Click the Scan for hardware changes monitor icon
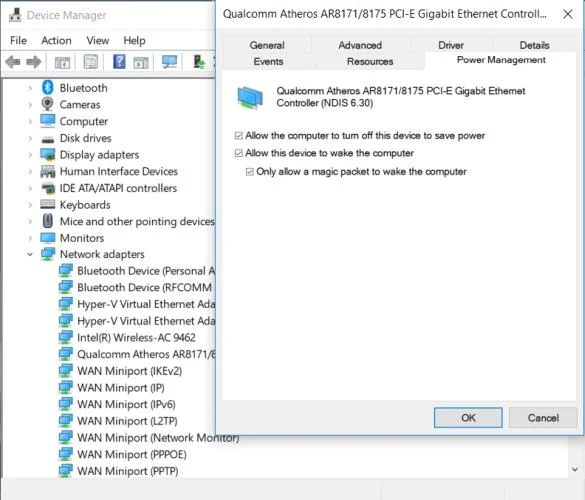 169,62
